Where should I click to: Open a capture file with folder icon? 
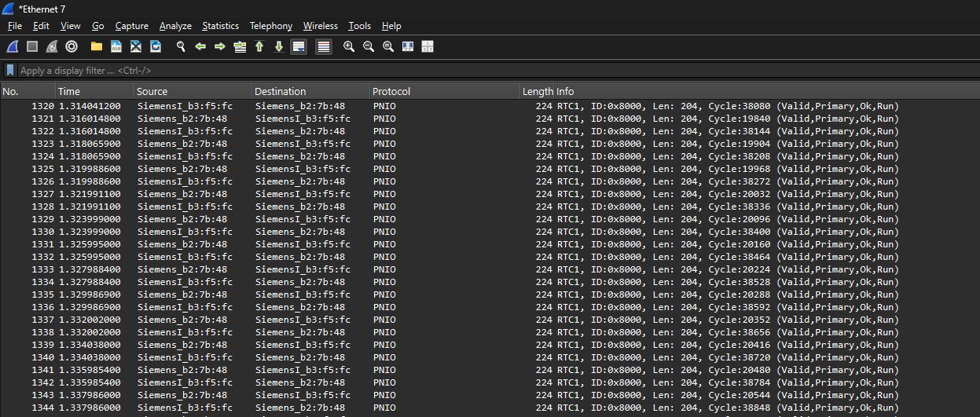pos(97,46)
